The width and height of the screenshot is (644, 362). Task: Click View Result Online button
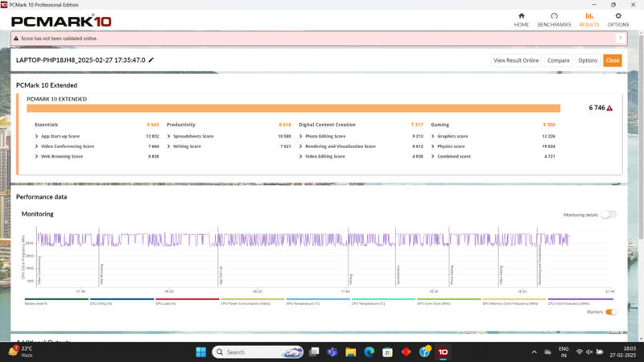pos(516,60)
